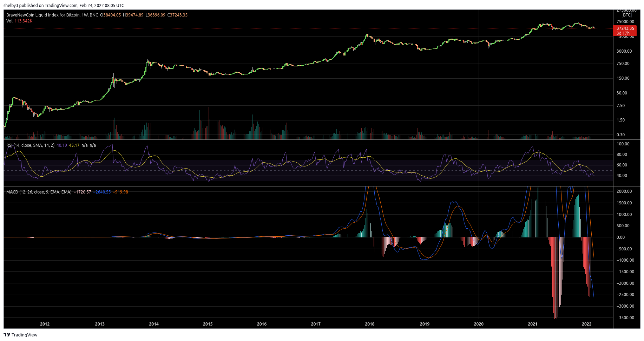Click the 750.00 price axis label
Viewport: 644px width, 341px height.
tap(623, 64)
